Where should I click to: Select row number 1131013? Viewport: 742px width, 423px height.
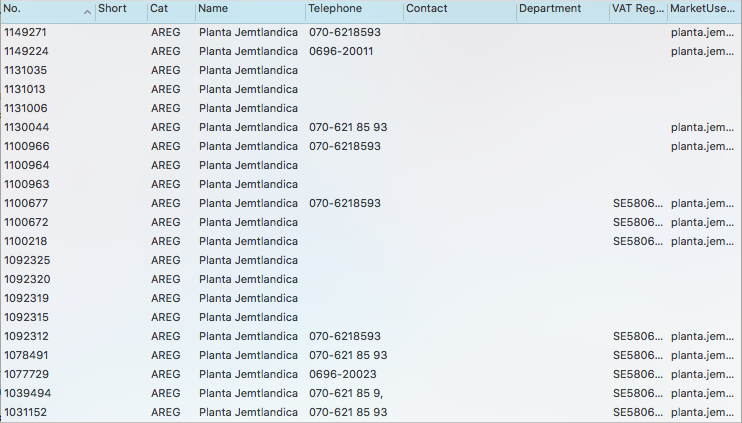[371, 89]
